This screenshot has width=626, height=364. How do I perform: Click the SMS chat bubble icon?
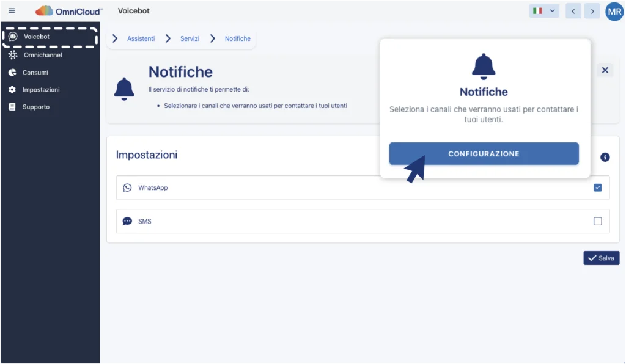[127, 221]
